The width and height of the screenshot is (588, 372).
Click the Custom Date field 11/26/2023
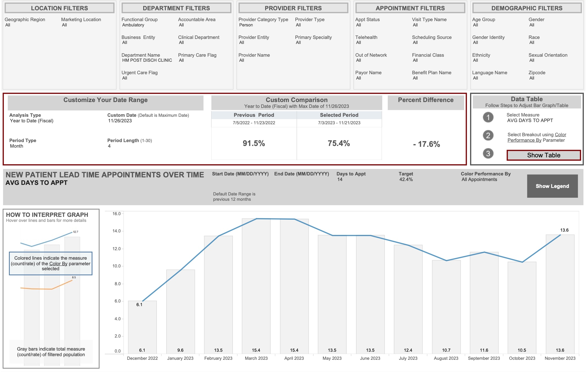pyautogui.click(x=120, y=121)
